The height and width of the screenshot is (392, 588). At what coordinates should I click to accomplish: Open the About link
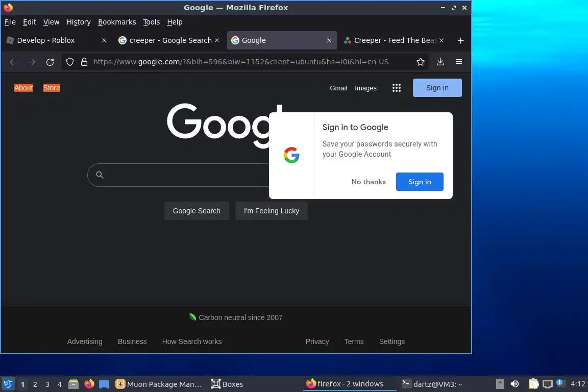[23, 88]
